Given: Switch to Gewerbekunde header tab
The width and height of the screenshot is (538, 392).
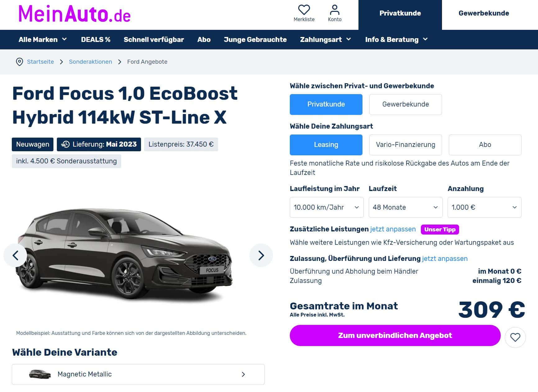Looking at the screenshot, I should coord(484,13).
